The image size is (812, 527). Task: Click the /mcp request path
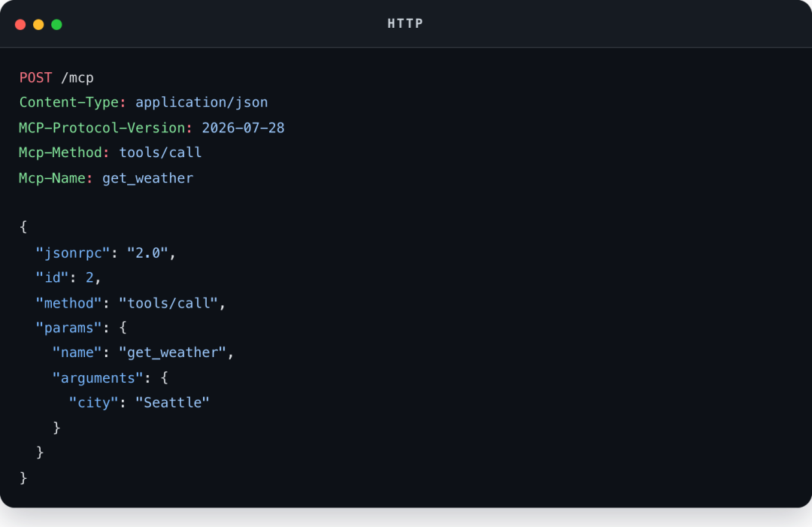(x=77, y=78)
